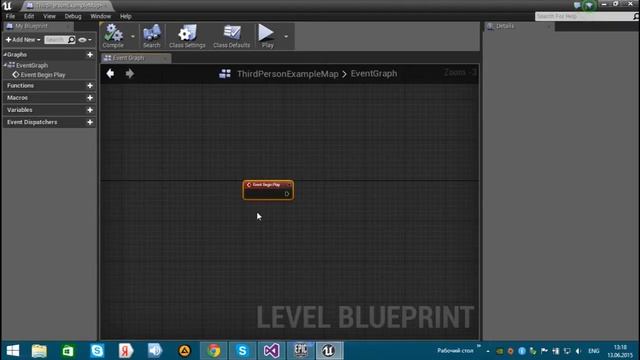
Task: Open Epic Games Launcher from taskbar
Action: [x=300, y=351]
